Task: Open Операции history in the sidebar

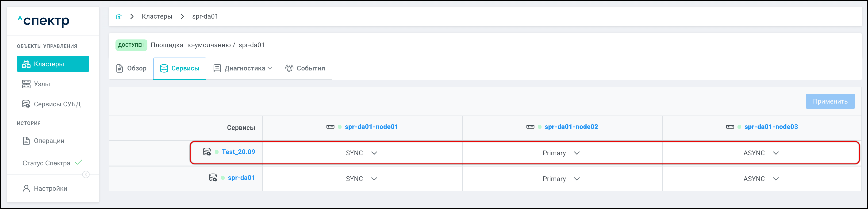Action: pos(49,141)
